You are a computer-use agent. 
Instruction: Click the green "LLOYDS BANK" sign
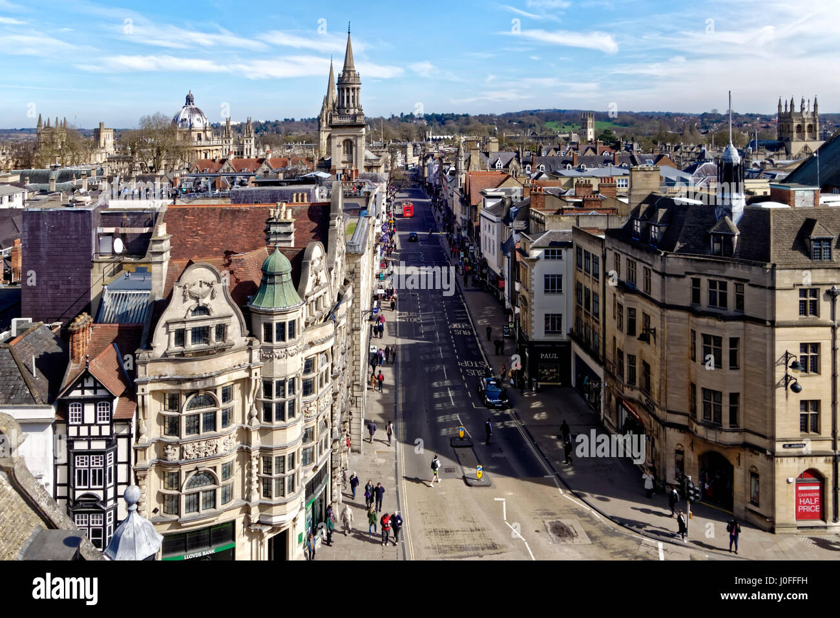click(x=198, y=554)
